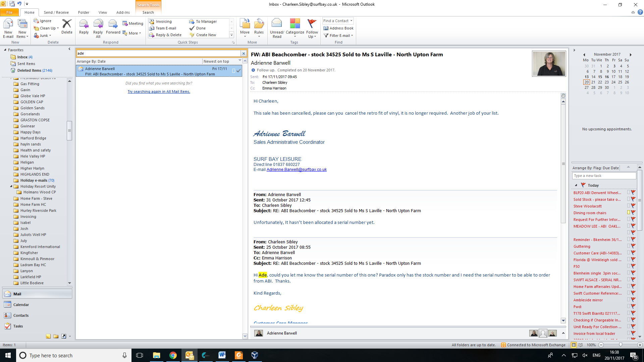Open Adrienne.Barwell@surfbay.co.uk email link
Viewport: 644px width, 362px height.
click(297, 170)
